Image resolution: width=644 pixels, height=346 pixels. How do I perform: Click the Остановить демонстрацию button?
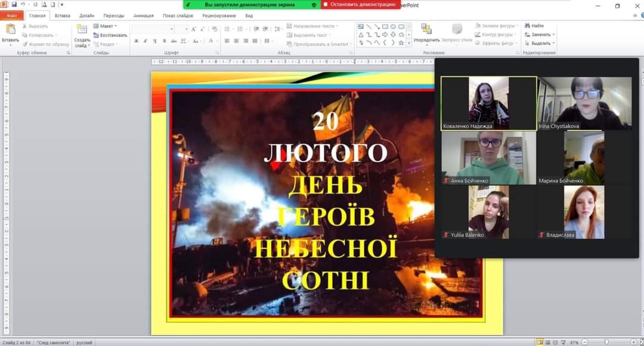360,4
